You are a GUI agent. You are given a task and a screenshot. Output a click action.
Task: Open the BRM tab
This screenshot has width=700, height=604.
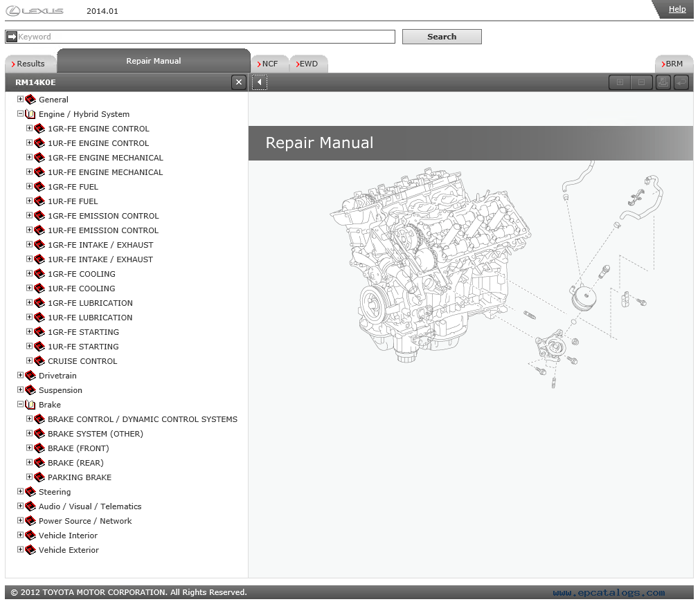(674, 64)
